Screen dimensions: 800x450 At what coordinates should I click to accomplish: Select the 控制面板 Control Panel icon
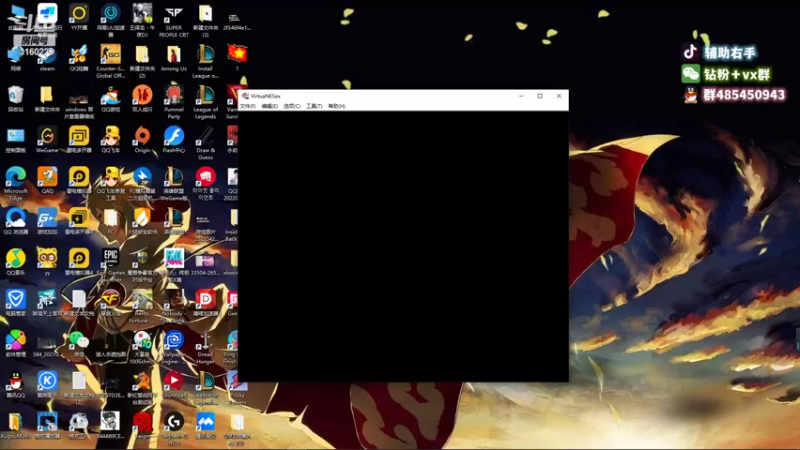(x=15, y=140)
